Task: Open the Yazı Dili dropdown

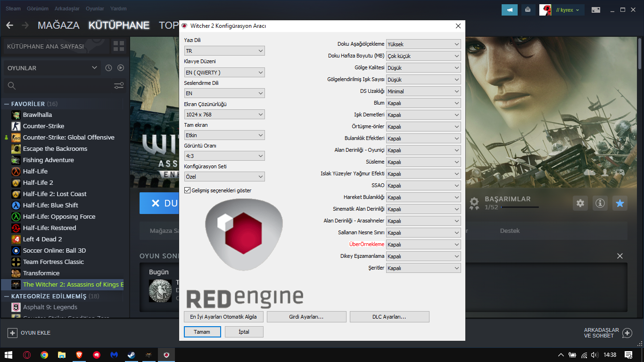Action: click(x=224, y=50)
